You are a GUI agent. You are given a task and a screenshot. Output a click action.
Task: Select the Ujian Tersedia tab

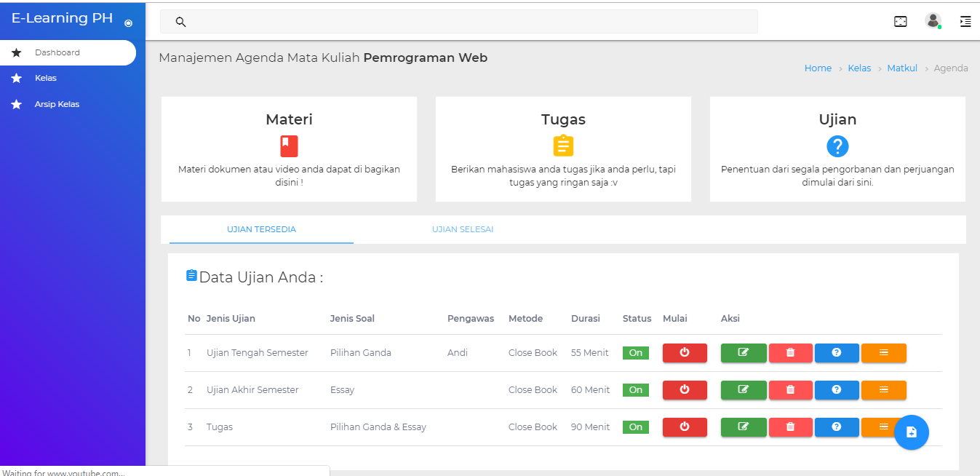pos(261,229)
